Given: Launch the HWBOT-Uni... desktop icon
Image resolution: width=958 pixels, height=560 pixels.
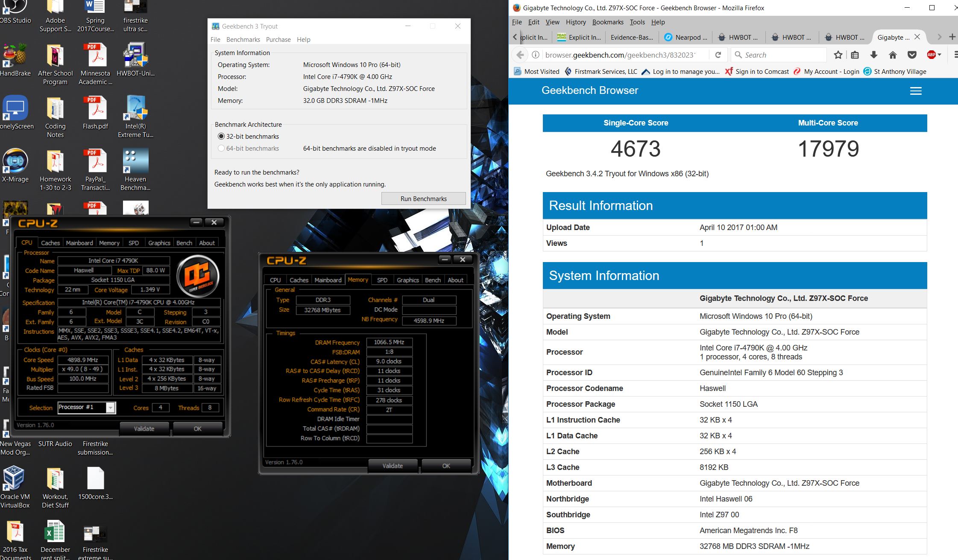Looking at the screenshot, I should click(x=135, y=60).
